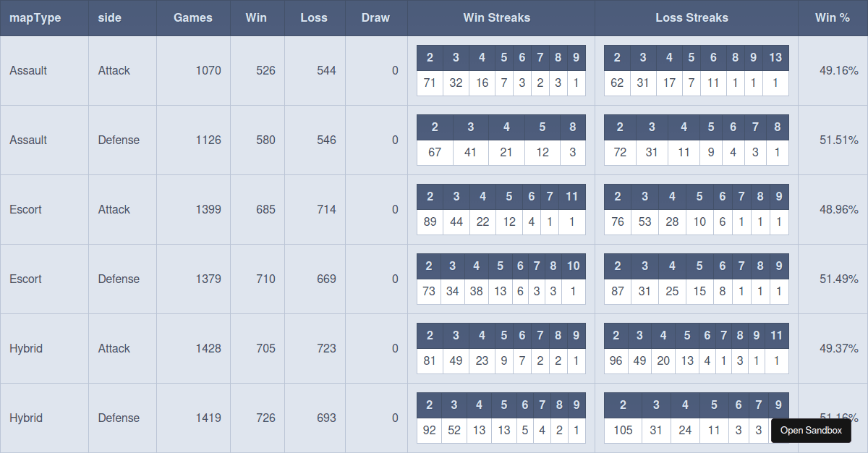The image size is (868, 456).
Task: Click the Loss Streaks column header
Action: click(x=692, y=17)
